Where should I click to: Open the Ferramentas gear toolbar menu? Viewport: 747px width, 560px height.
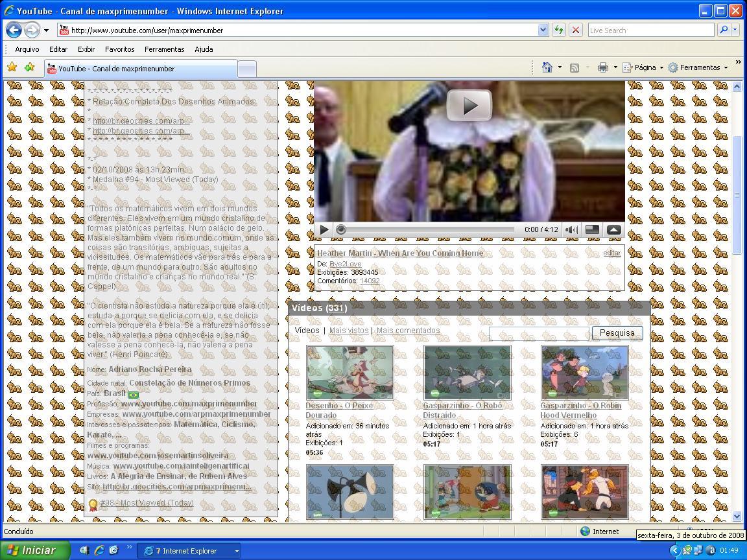[x=698, y=67]
